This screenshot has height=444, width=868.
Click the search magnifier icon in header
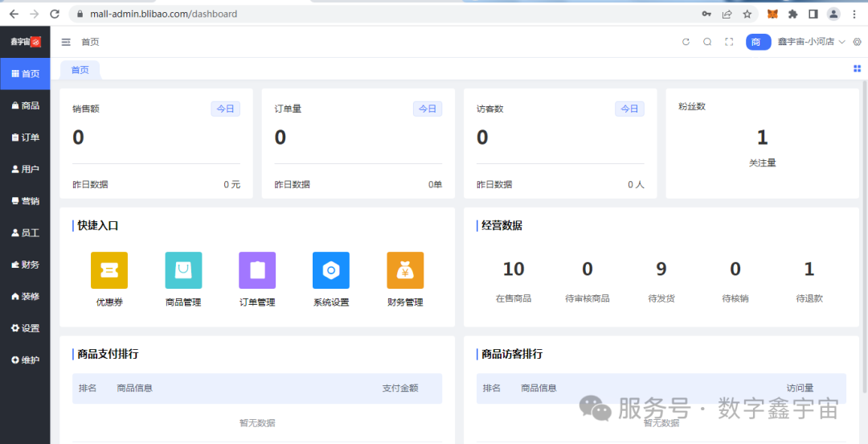707,42
